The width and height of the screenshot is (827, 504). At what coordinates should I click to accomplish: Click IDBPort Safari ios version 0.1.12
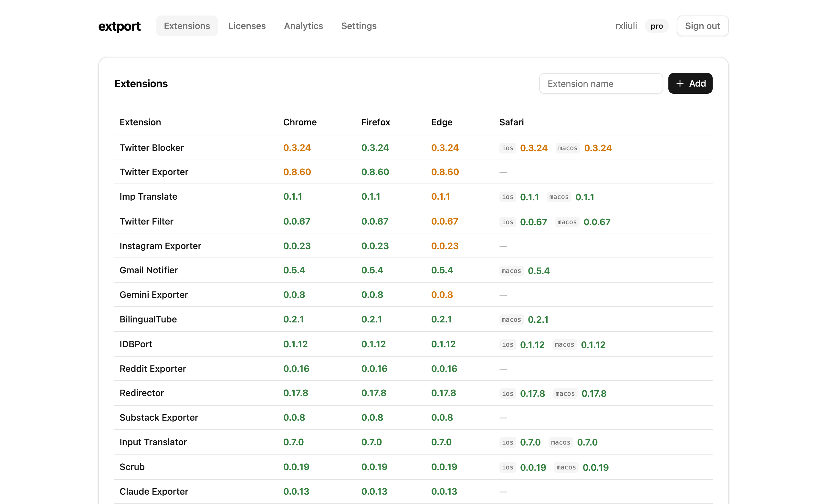(x=532, y=344)
